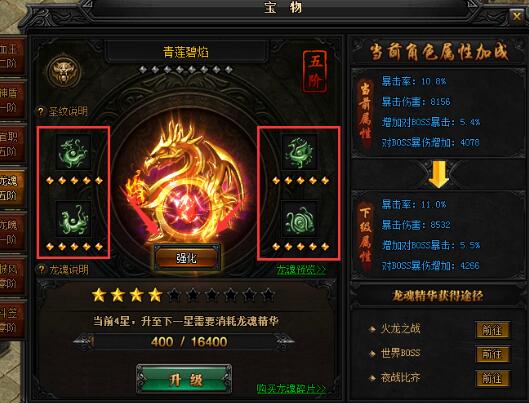Click the green 升级 upgrade button

coord(184,379)
